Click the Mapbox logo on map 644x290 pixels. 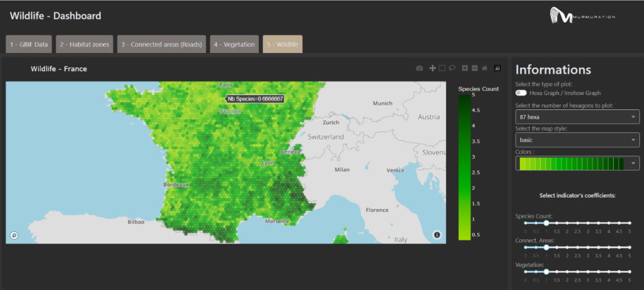14,235
